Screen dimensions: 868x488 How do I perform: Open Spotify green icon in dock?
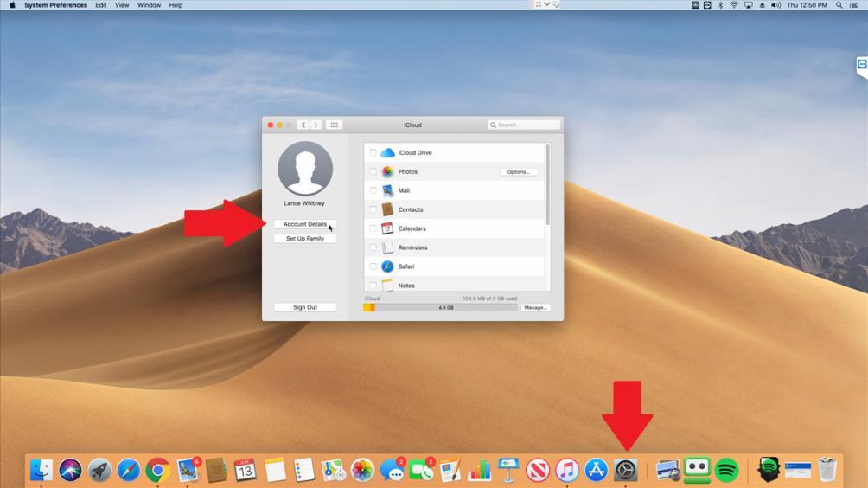(726, 471)
